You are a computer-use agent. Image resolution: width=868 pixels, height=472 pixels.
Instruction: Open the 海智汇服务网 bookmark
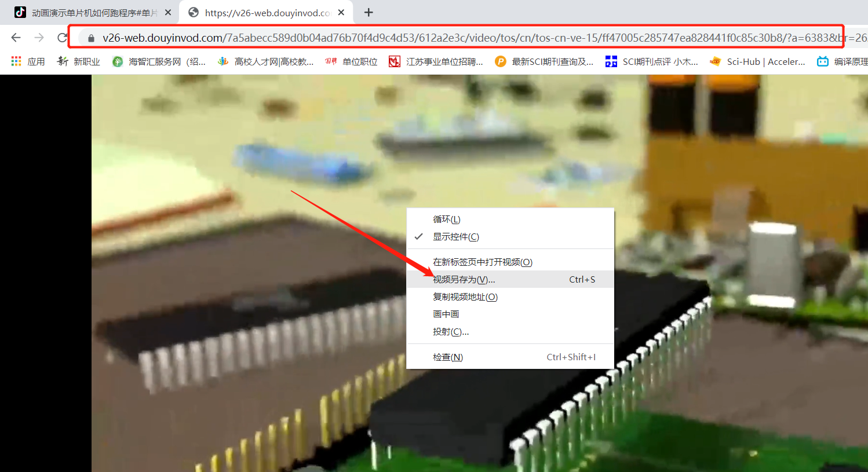point(159,61)
